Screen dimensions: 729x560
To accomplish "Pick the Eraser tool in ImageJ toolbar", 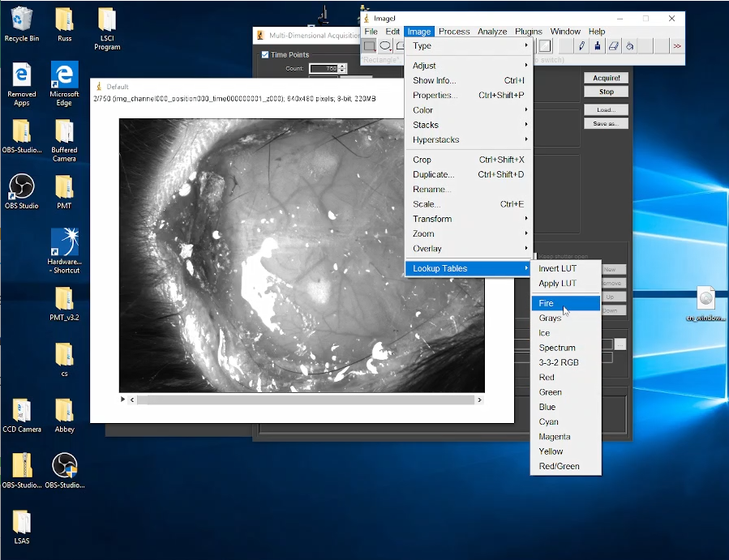I will pos(614,46).
